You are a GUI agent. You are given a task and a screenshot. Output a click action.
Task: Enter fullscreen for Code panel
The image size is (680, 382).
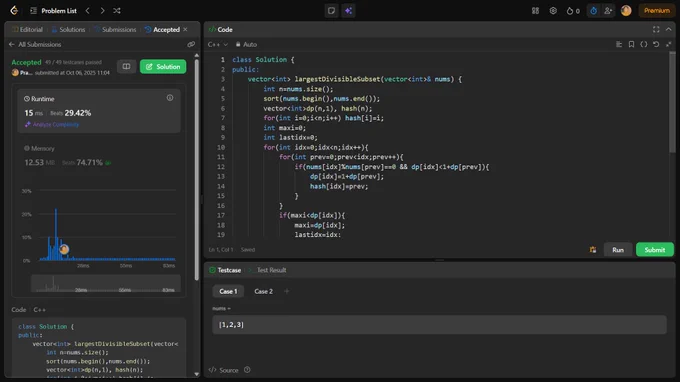656,29
